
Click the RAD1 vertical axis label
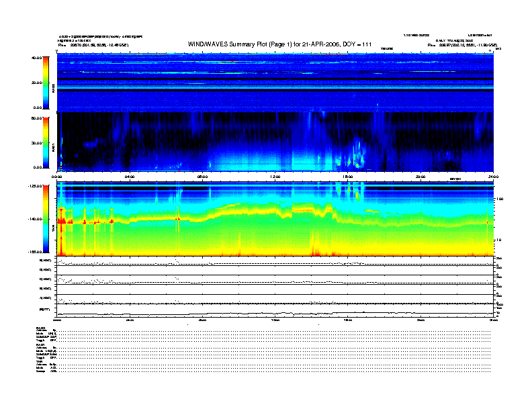point(53,148)
